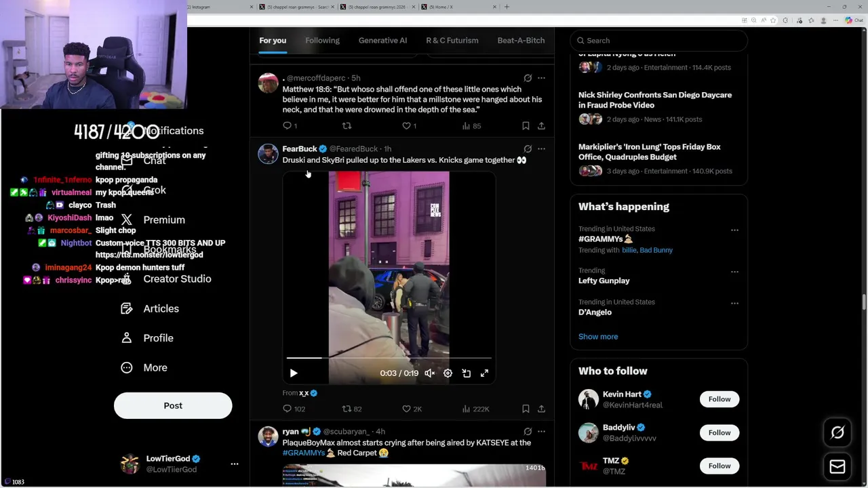Switch to the Home / X browser tab
Viewport: 868px width, 488px height.
tap(458, 7)
